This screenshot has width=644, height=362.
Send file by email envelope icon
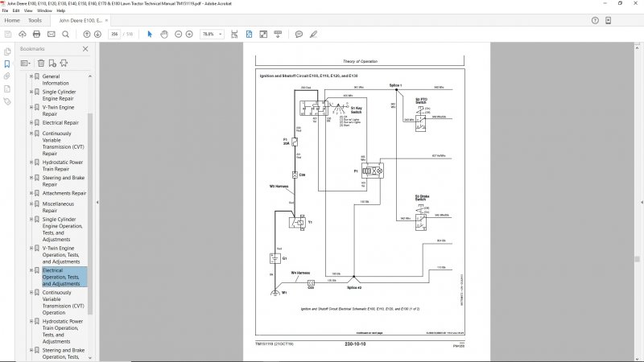51,35
